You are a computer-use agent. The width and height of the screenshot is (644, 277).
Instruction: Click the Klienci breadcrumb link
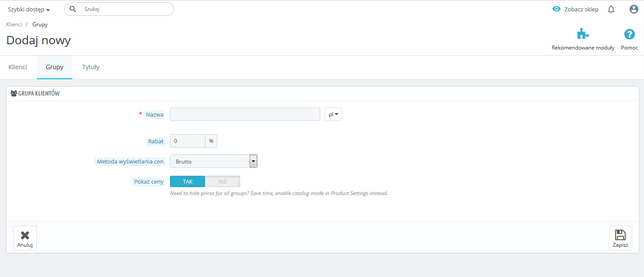tap(14, 25)
